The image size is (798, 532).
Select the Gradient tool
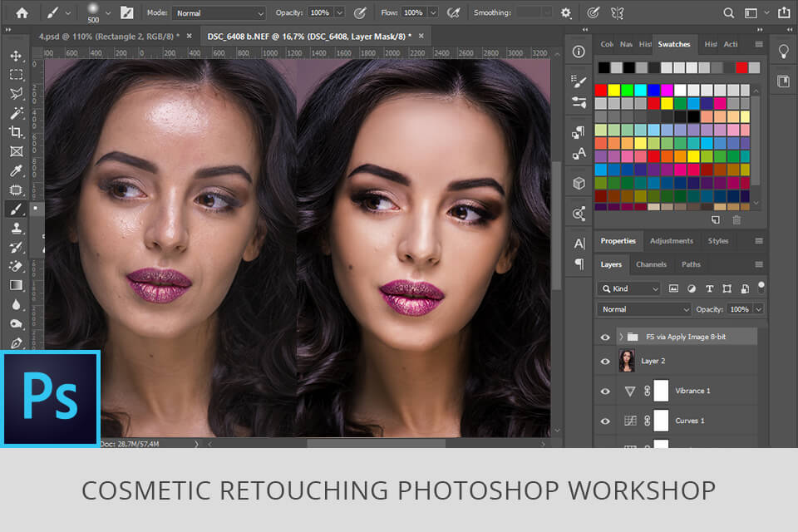tap(17, 285)
